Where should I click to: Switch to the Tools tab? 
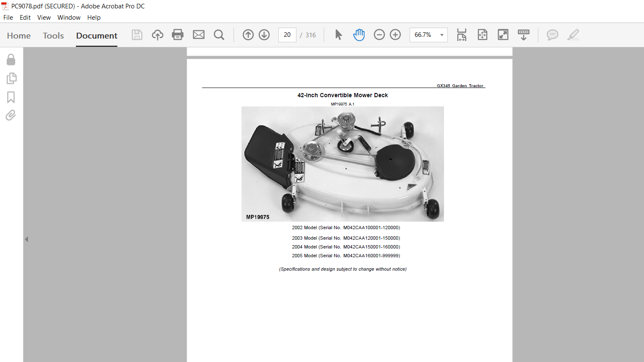(53, 36)
